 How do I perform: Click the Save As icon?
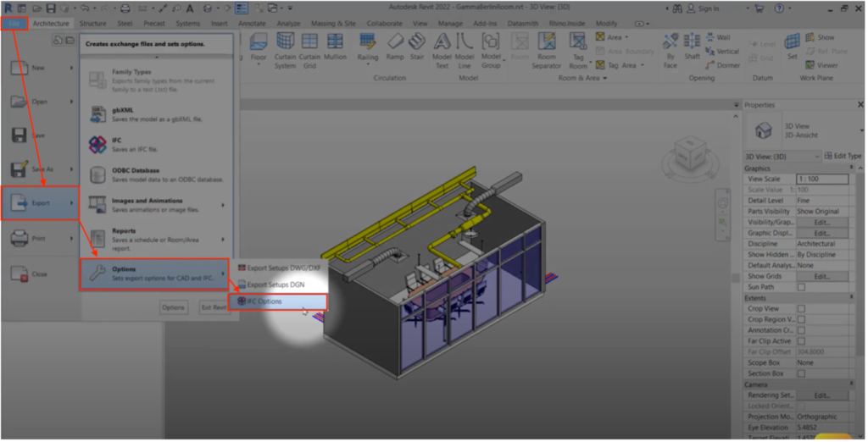pyautogui.click(x=19, y=169)
